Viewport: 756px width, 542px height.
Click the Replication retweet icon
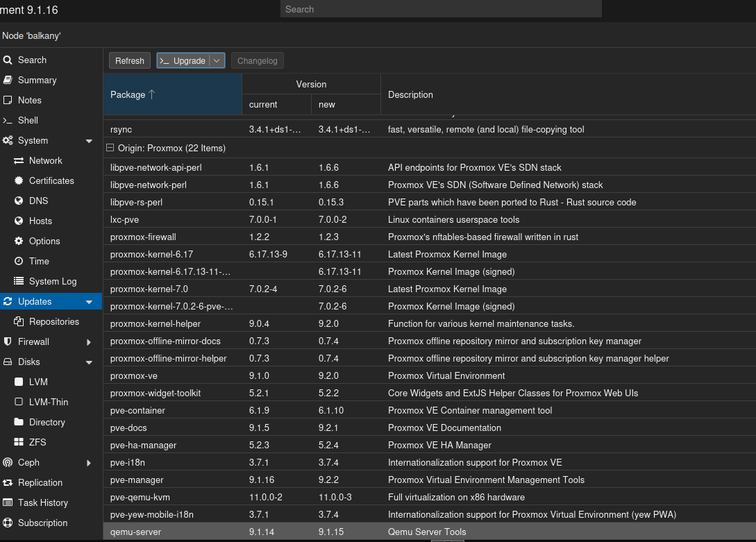(x=7, y=482)
